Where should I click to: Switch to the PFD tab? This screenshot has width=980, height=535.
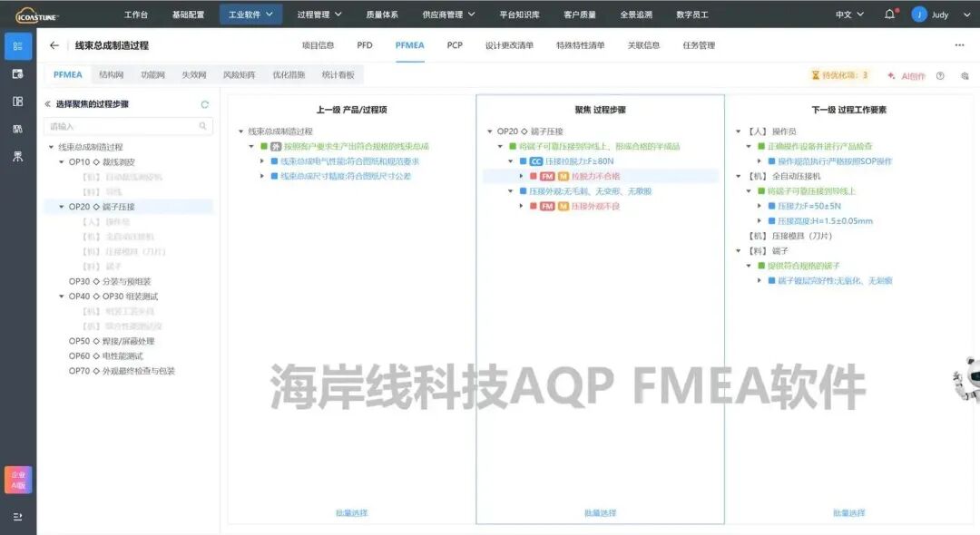coord(365,45)
